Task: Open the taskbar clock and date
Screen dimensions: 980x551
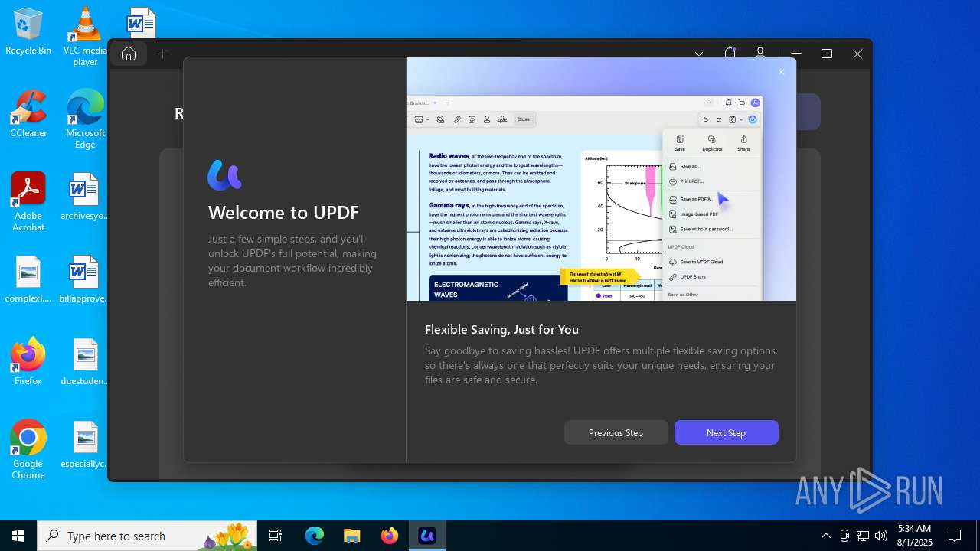Action: [x=915, y=536]
